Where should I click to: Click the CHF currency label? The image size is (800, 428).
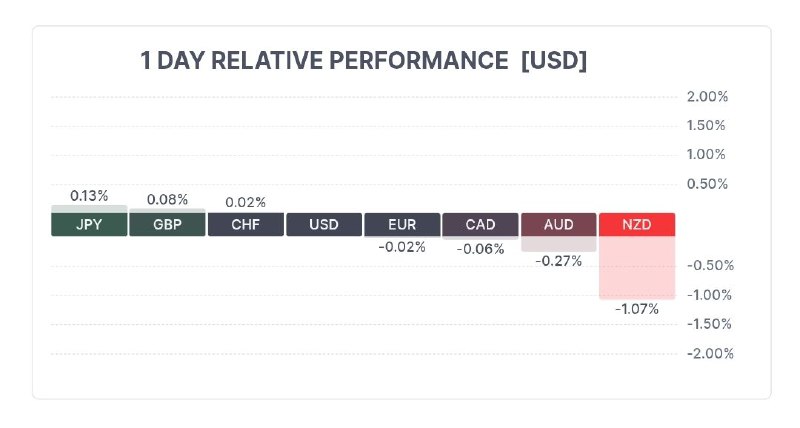click(x=245, y=224)
